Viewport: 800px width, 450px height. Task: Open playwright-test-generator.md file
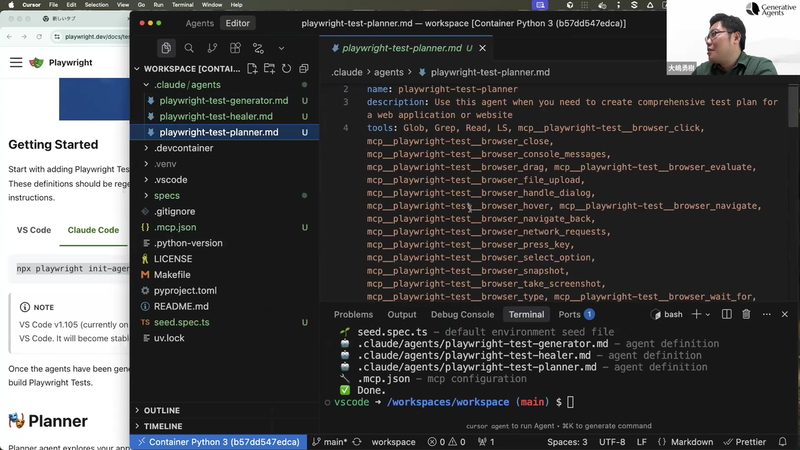tap(224, 101)
